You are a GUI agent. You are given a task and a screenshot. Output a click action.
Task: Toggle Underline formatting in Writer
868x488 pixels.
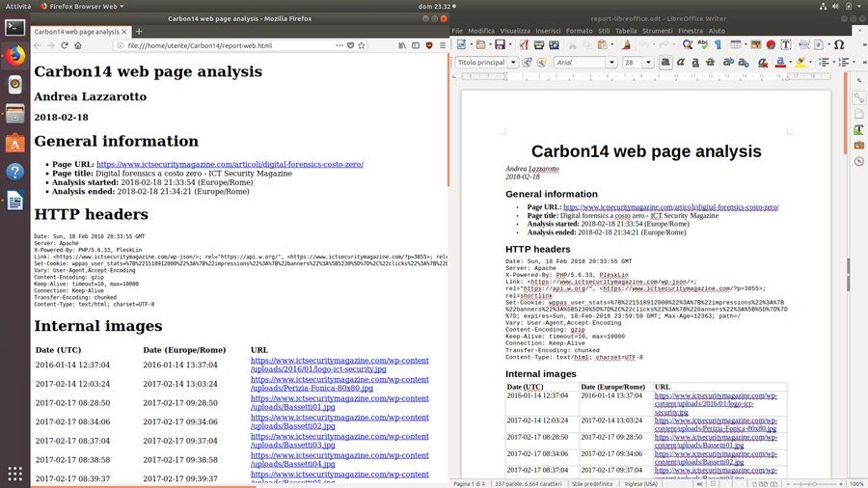click(x=695, y=63)
